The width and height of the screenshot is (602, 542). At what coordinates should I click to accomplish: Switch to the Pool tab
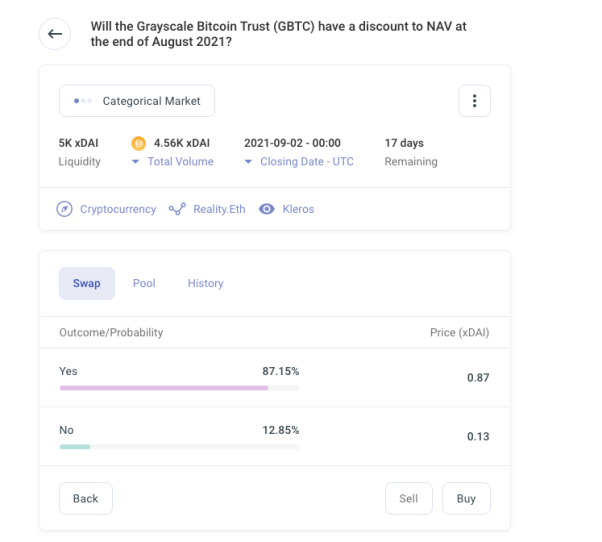pos(144,283)
